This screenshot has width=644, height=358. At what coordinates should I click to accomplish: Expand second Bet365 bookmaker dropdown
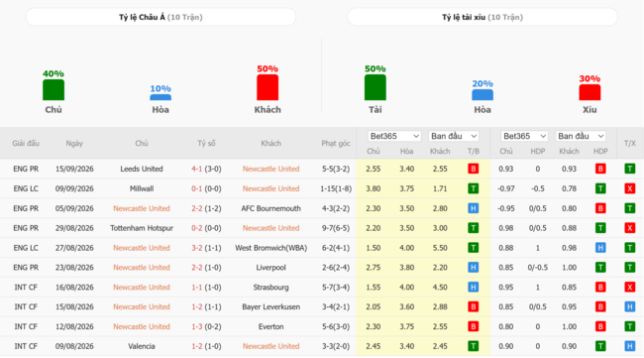524,136
